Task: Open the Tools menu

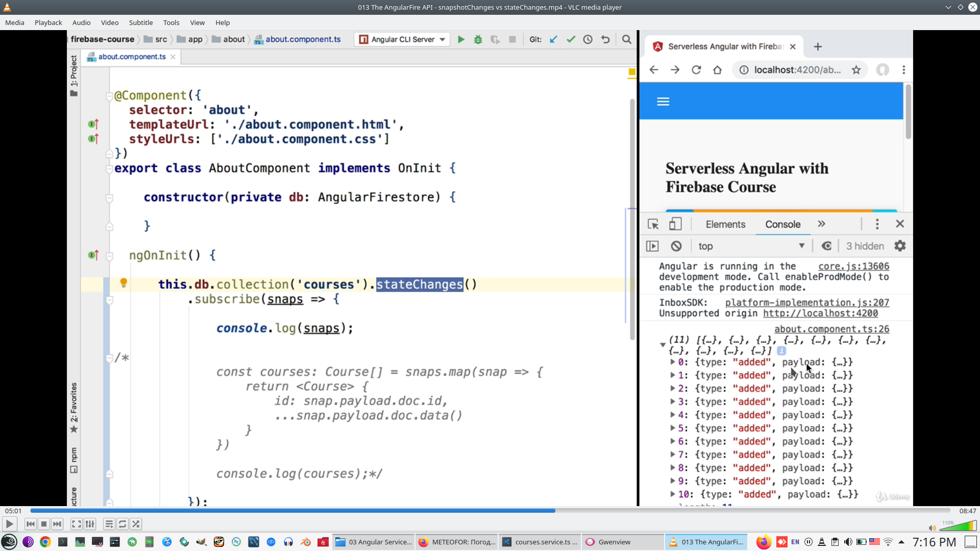Action: 171,22
